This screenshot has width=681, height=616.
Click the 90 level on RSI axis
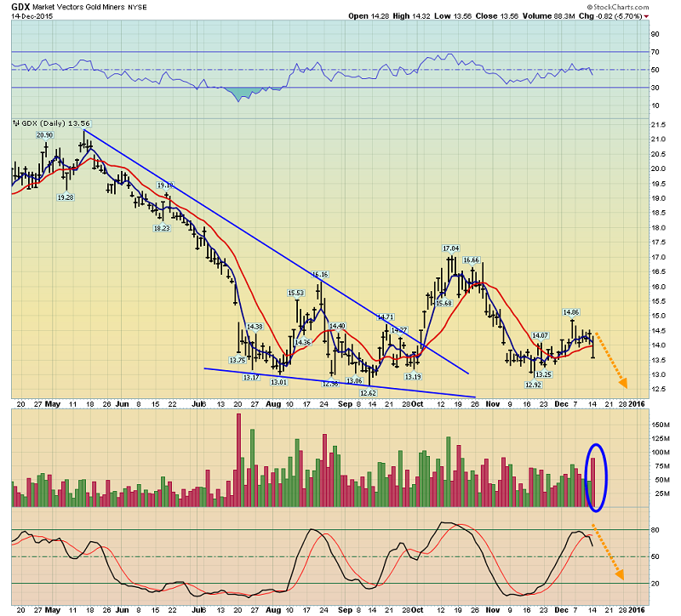(655, 34)
